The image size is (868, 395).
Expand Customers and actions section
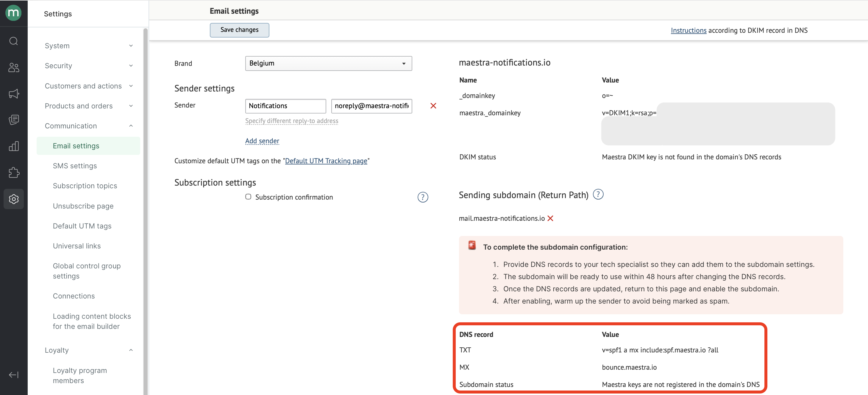click(89, 86)
